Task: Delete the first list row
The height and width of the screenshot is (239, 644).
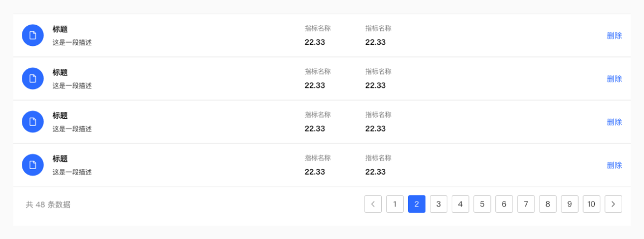Action: coord(614,36)
